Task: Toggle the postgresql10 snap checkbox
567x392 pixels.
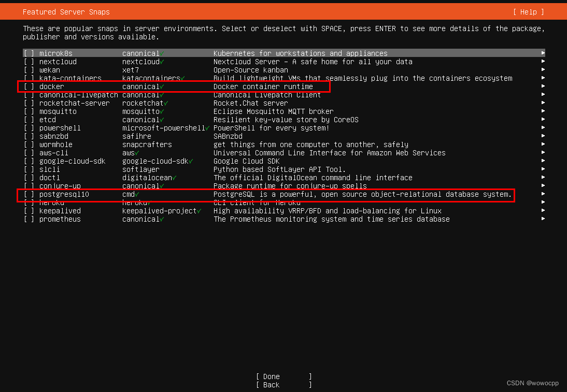Action: pyautogui.click(x=29, y=194)
